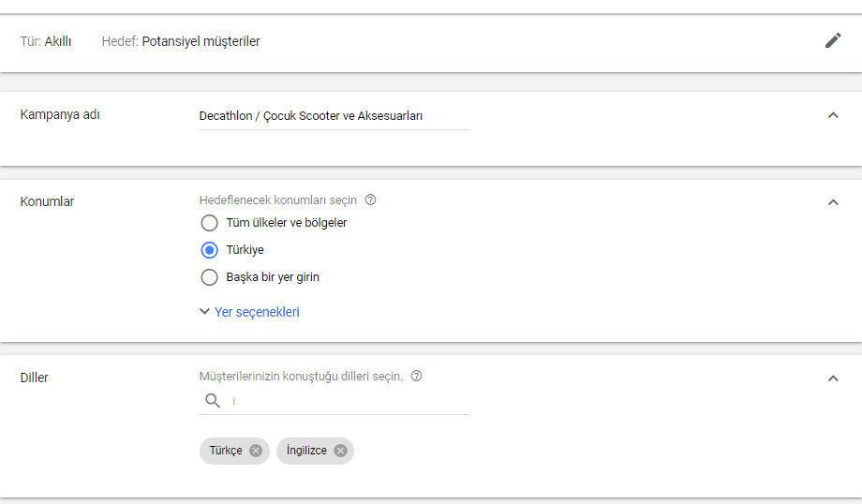Image resolution: width=862 pixels, height=504 pixels.
Task: Click the Türkçe chip label
Action: [226, 451]
